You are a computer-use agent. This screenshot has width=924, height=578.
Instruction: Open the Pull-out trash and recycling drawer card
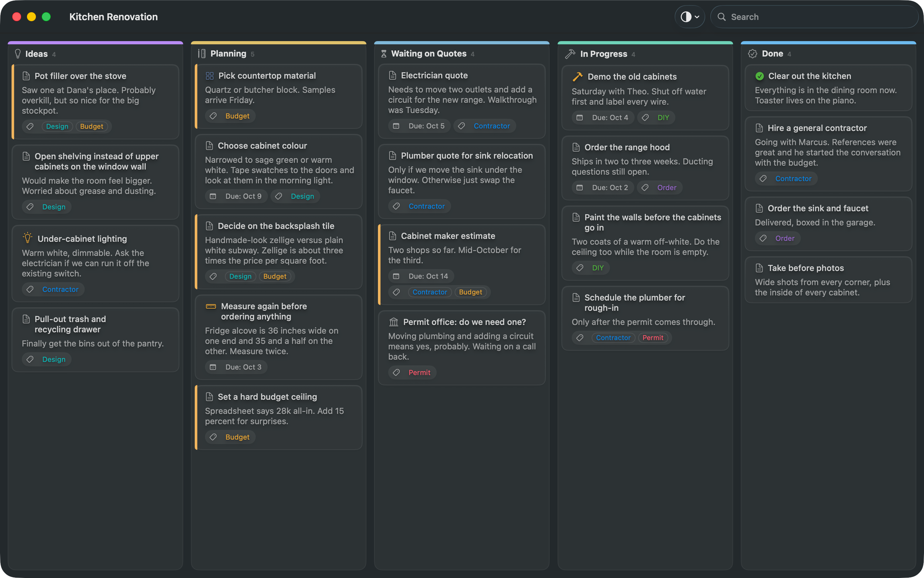pos(96,339)
